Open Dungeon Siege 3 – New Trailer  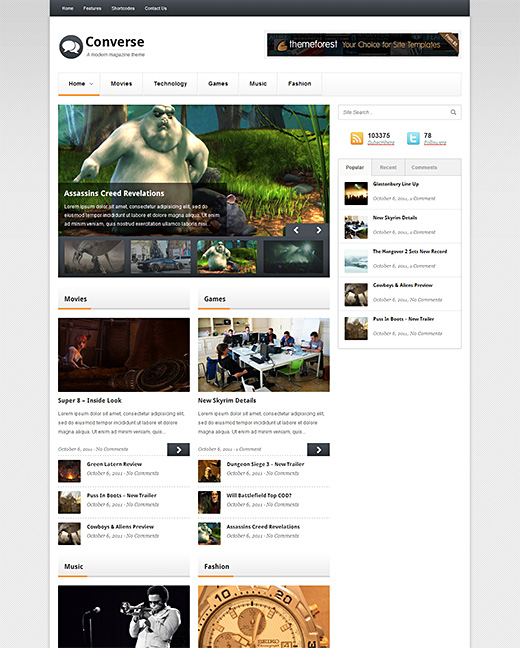pos(265,464)
